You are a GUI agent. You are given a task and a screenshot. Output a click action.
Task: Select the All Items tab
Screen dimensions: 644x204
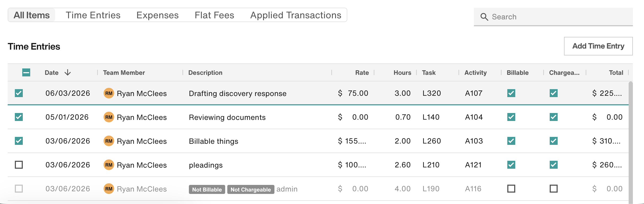point(32,15)
